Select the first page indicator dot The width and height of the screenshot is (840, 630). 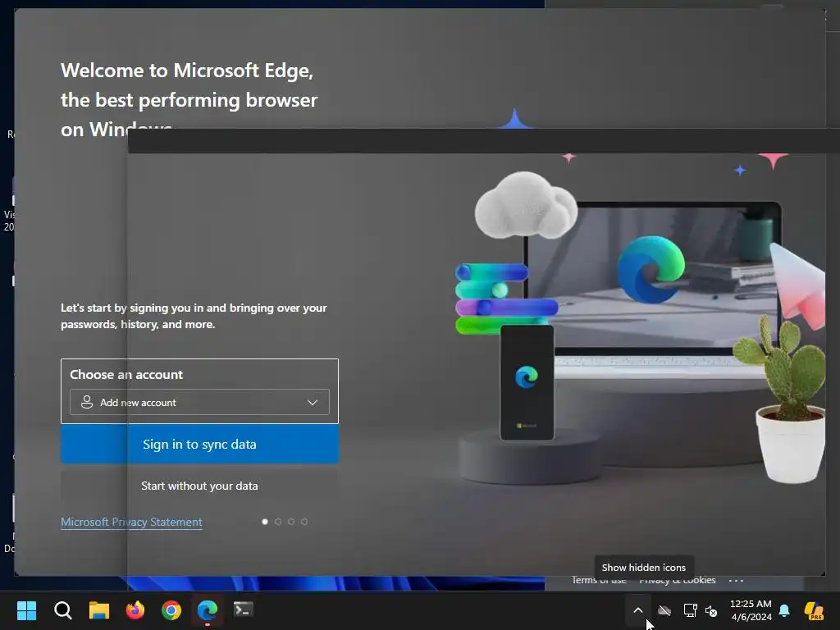point(265,522)
